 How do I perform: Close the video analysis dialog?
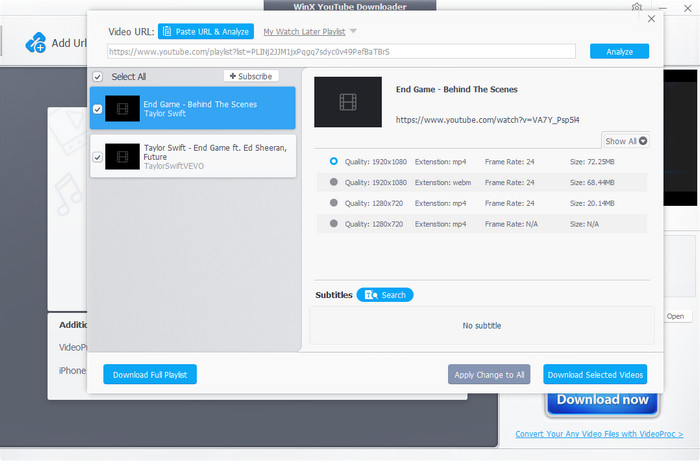tap(651, 19)
